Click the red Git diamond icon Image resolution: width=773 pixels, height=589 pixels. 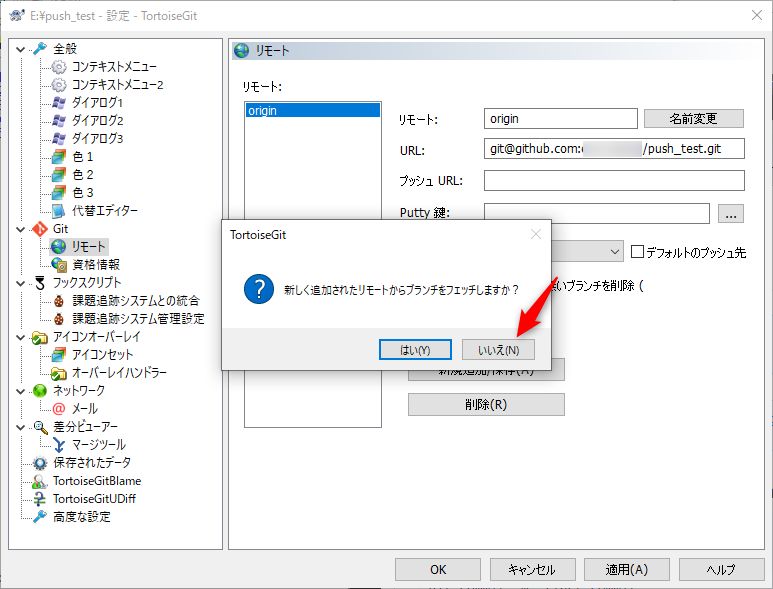click(39, 229)
